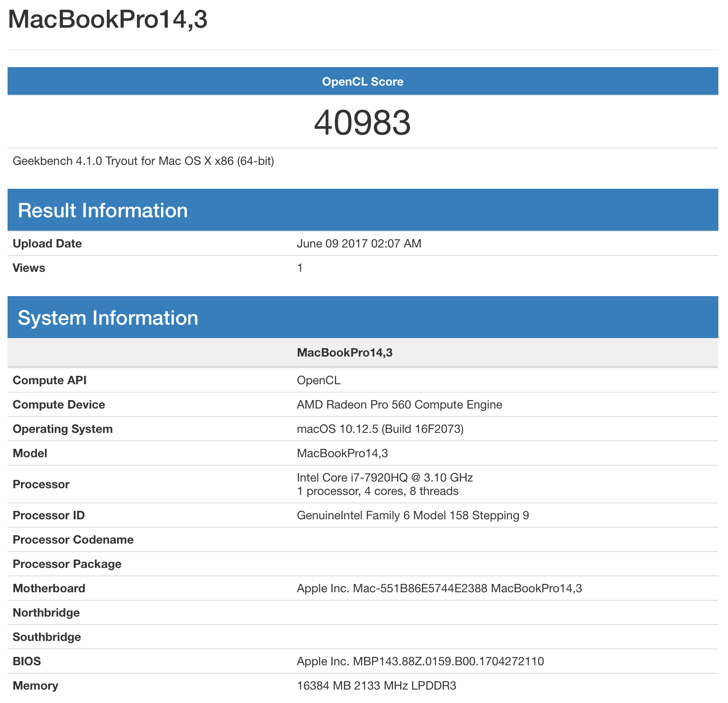The width and height of the screenshot is (728, 703).
Task: Click the Upload Date label
Action: click(x=47, y=244)
